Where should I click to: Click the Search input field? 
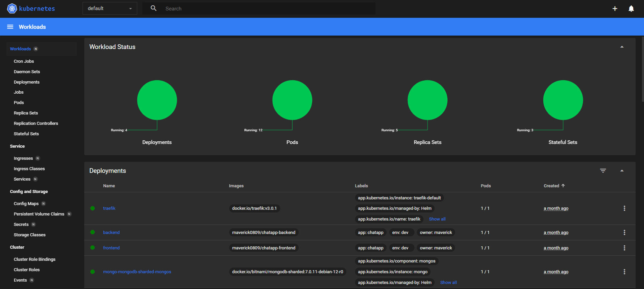point(268,9)
